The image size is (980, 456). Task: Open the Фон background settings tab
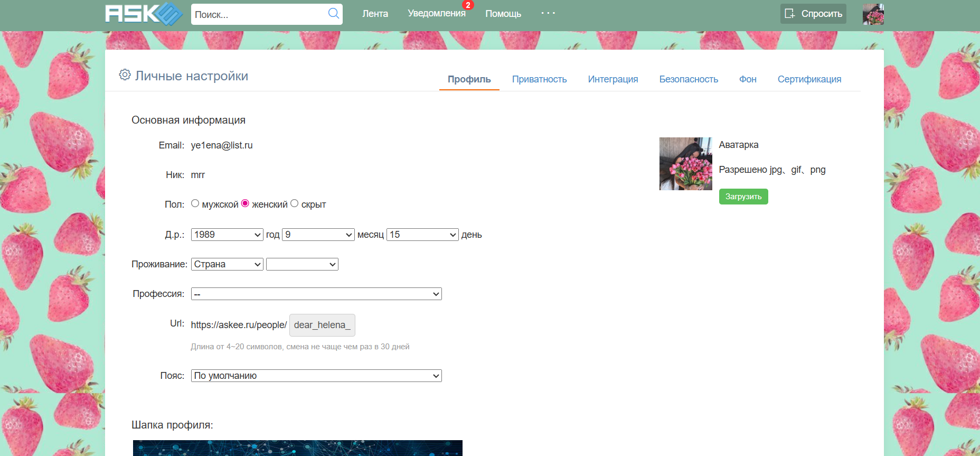coord(748,79)
